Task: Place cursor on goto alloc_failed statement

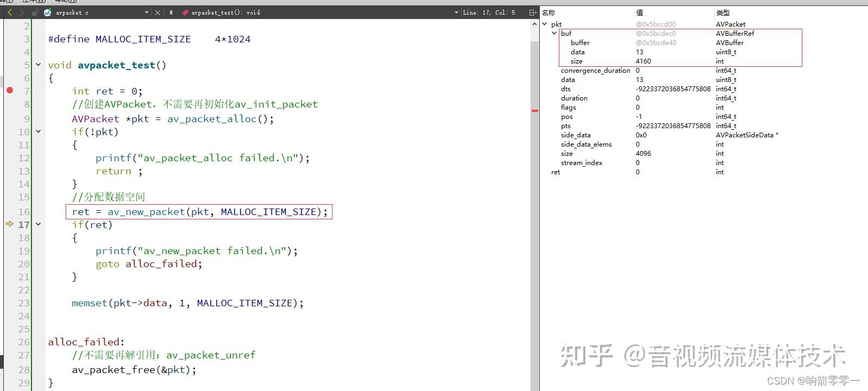Action: [149, 264]
